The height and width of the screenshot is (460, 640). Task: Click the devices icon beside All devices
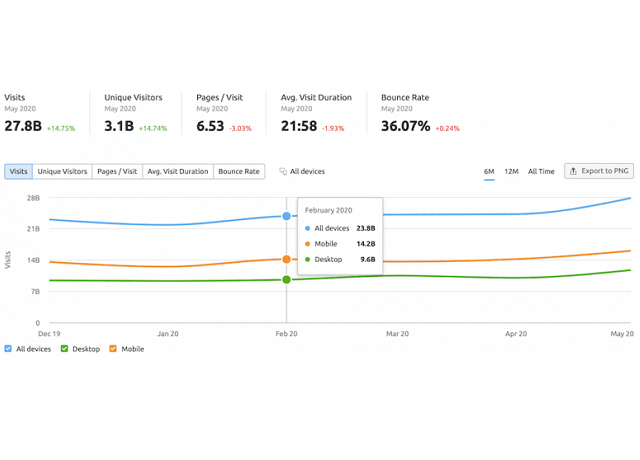(x=283, y=172)
